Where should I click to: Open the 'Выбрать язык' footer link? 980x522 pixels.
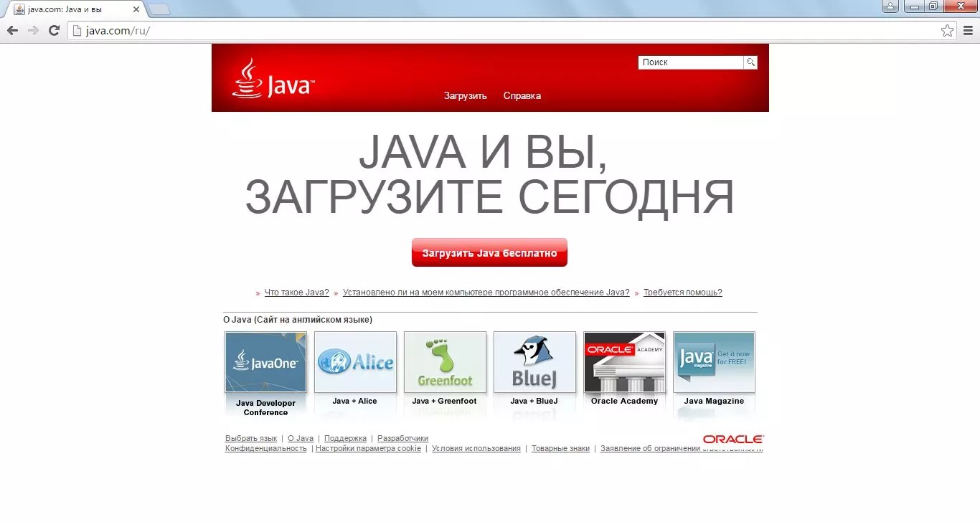point(251,439)
